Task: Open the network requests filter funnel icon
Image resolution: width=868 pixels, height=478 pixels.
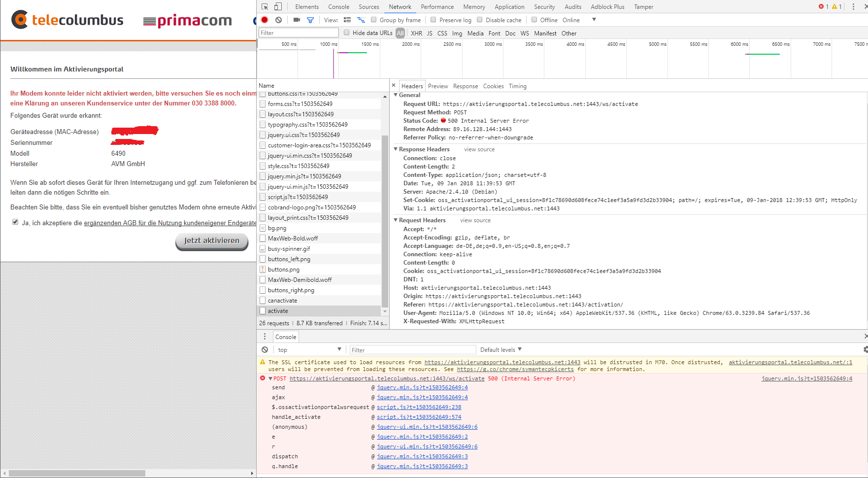Action: coord(310,20)
